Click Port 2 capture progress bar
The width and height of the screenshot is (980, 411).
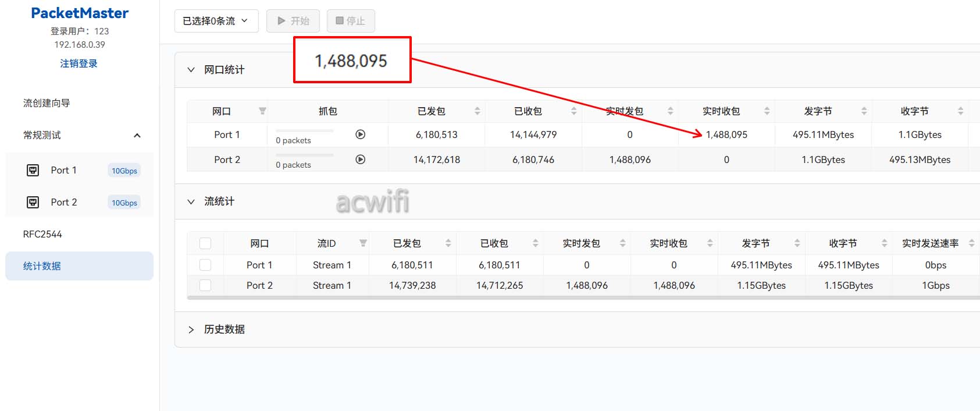pyautogui.click(x=305, y=155)
